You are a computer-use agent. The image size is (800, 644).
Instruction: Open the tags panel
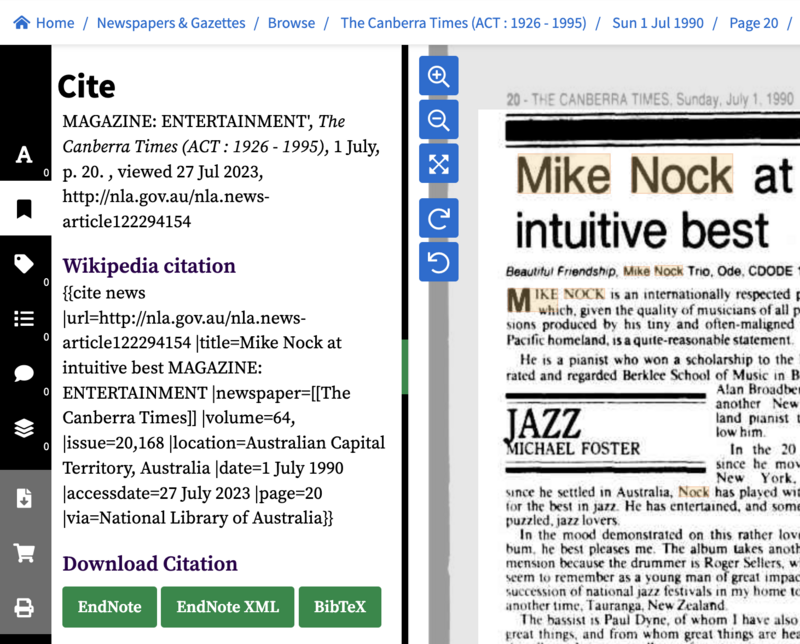tap(25, 263)
